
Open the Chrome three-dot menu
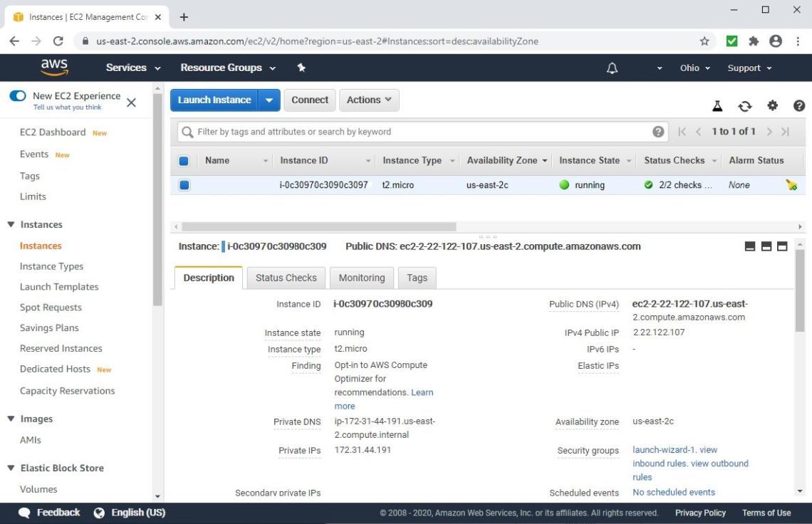[x=798, y=41]
